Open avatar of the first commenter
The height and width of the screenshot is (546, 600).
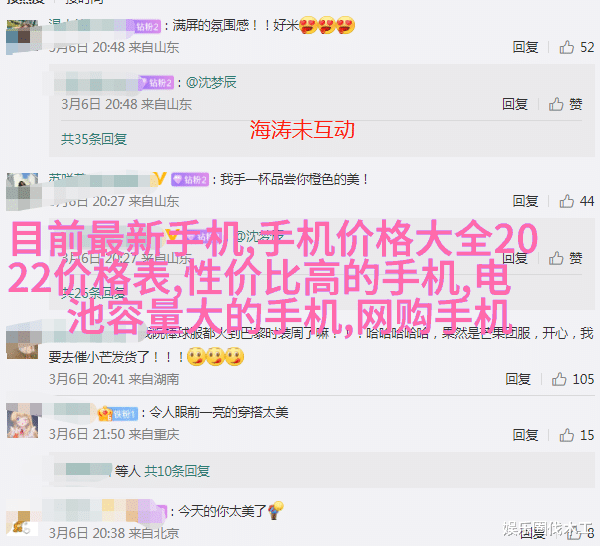[23, 37]
